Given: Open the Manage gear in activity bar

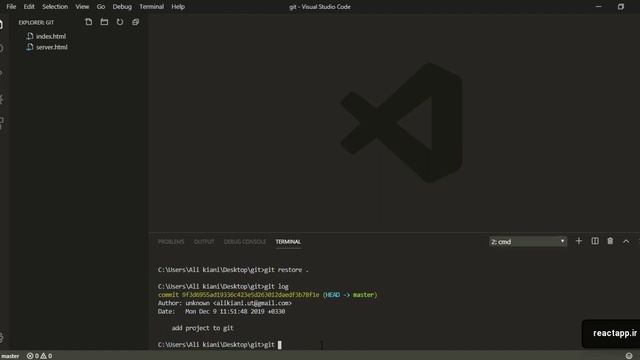Looking at the screenshot, I should [x=2, y=338].
